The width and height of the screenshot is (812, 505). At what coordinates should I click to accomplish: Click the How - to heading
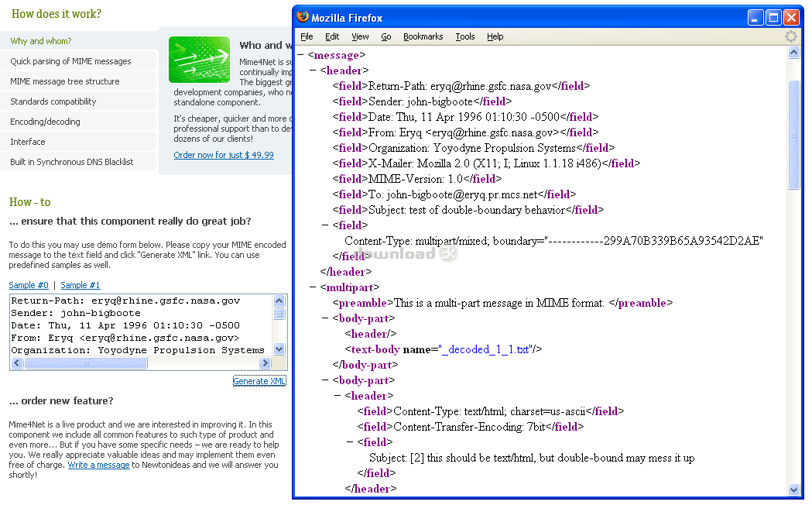[x=30, y=202]
